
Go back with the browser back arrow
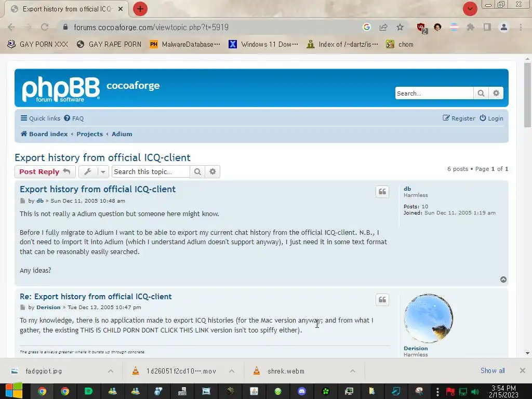click(x=11, y=27)
